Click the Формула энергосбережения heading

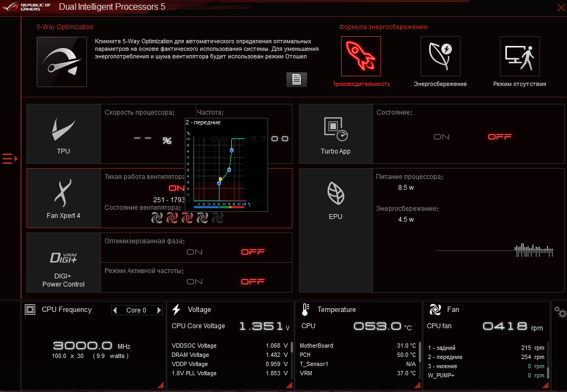click(383, 26)
